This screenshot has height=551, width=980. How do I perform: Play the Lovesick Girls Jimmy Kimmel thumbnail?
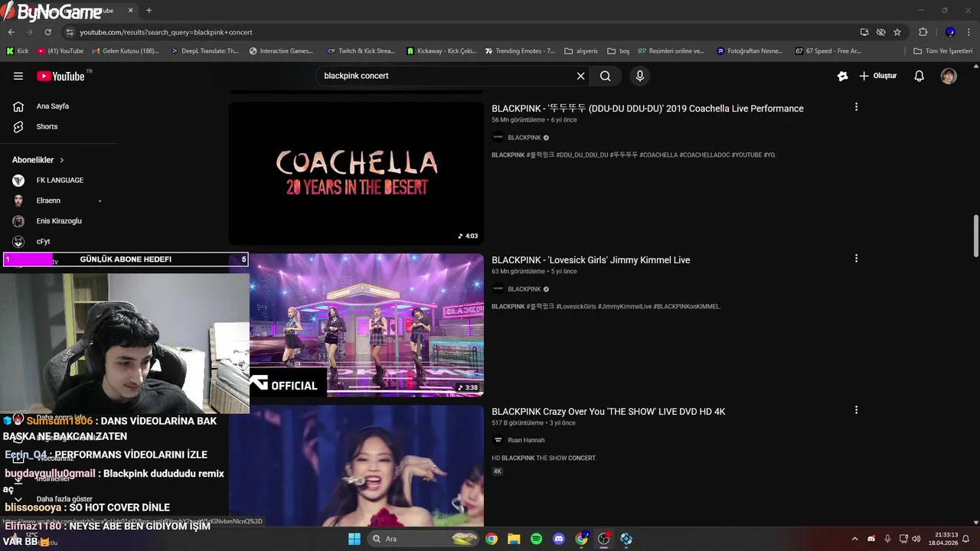point(367,325)
